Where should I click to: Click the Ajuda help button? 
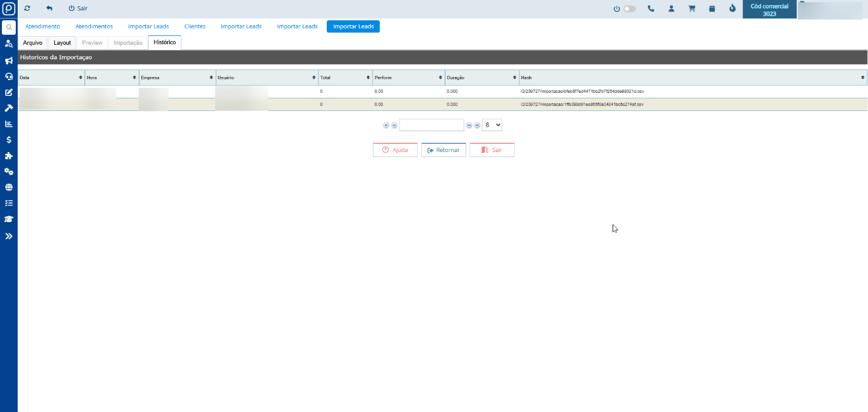pos(395,150)
